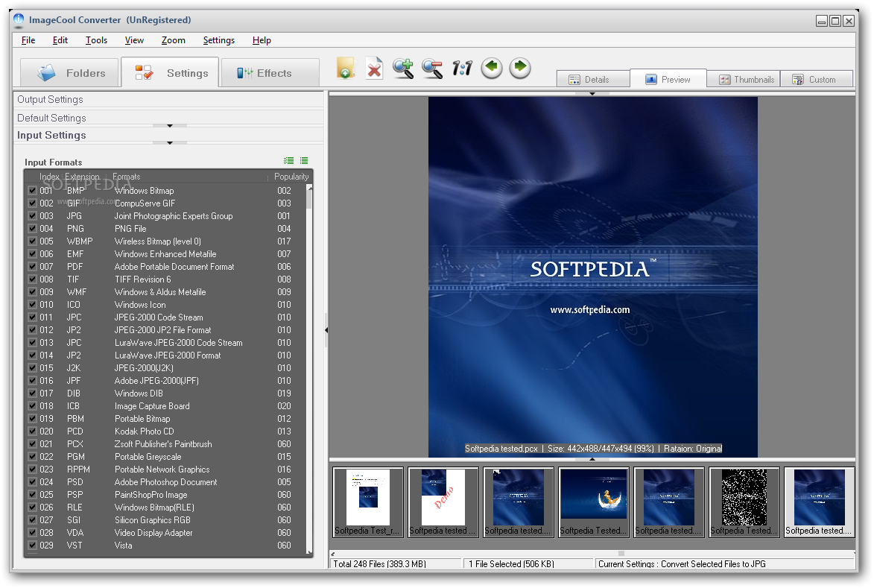Select the Windows Enhanced Metafile row text

pyautogui.click(x=165, y=253)
